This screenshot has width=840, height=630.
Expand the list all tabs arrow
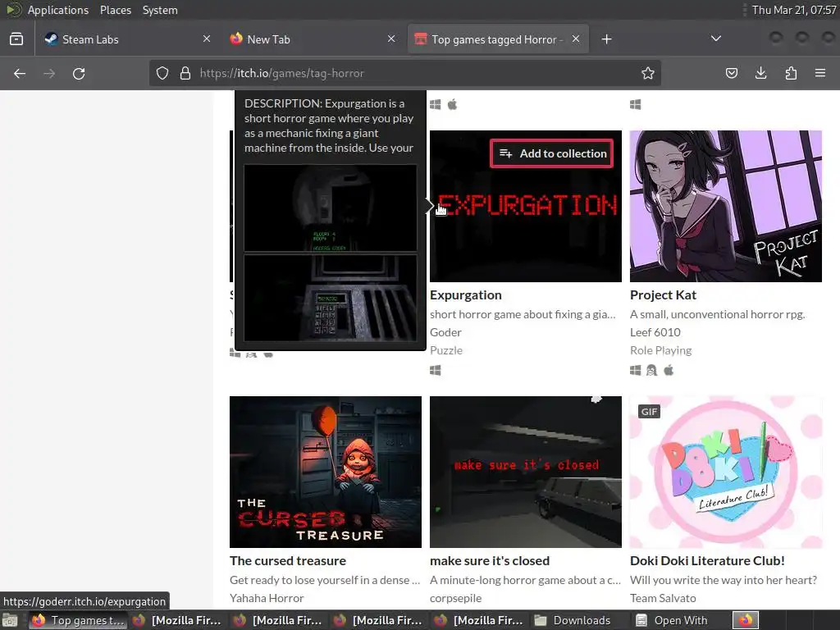715,39
